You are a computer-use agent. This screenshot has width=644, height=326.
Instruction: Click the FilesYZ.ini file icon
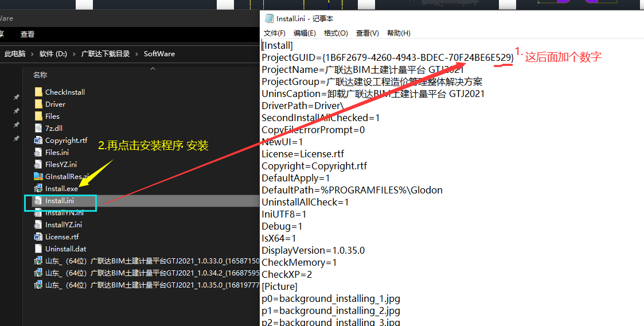(x=38, y=164)
